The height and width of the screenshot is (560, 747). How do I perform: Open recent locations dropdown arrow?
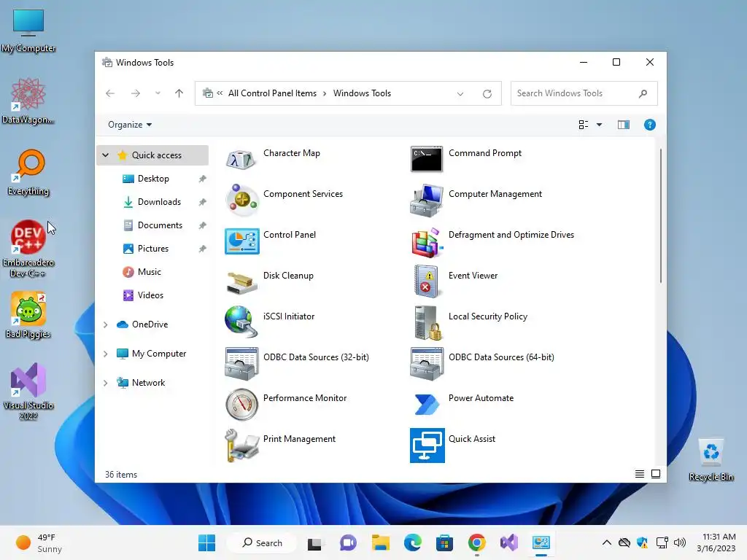(158, 93)
